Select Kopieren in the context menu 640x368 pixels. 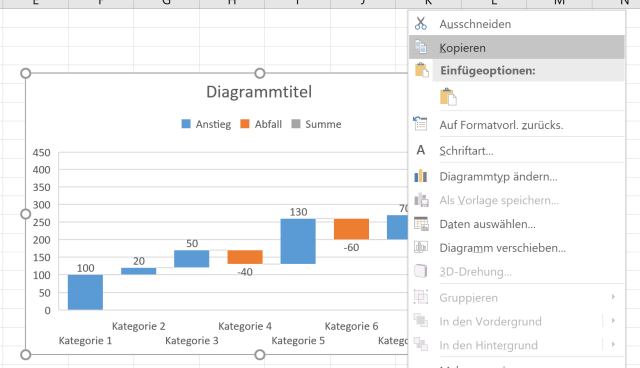tap(517, 47)
